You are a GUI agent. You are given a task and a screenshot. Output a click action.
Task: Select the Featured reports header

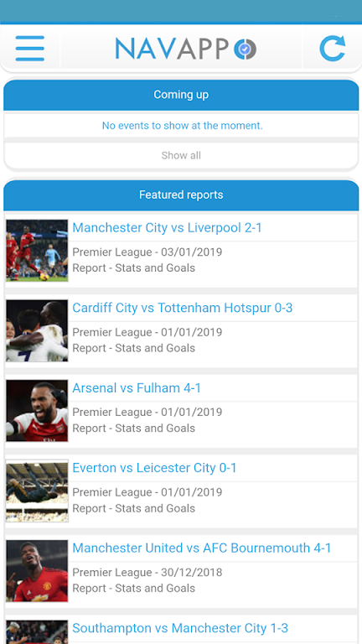[x=181, y=195]
